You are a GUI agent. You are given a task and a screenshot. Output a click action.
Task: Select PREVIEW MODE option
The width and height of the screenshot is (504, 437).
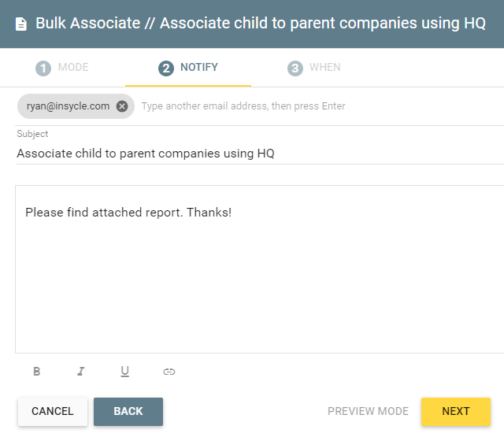(368, 411)
